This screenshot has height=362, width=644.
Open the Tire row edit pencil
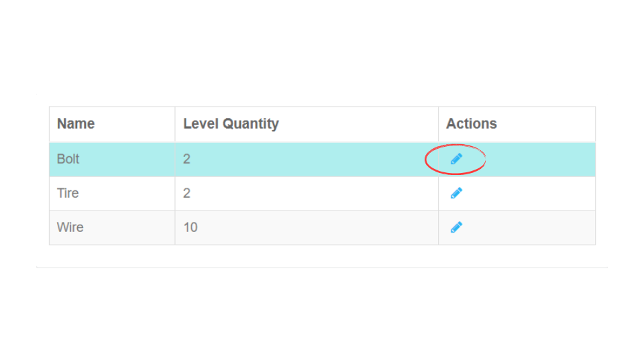pyautogui.click(x=456, y=193)
